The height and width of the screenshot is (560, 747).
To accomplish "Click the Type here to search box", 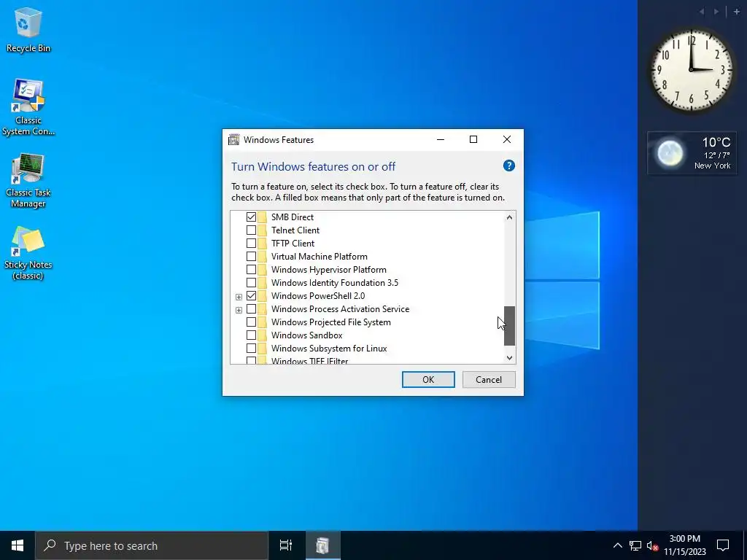I will click(x=152, y=545).
